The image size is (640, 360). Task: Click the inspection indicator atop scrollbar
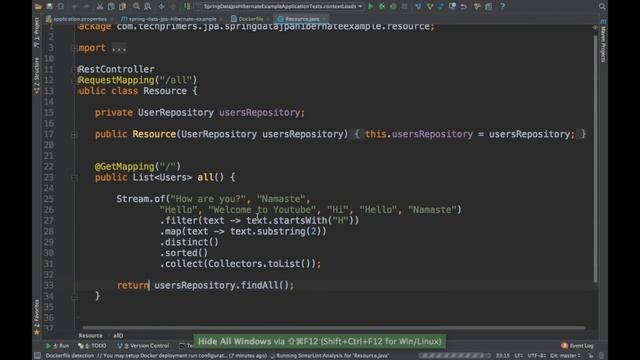[x=595, y=27]
